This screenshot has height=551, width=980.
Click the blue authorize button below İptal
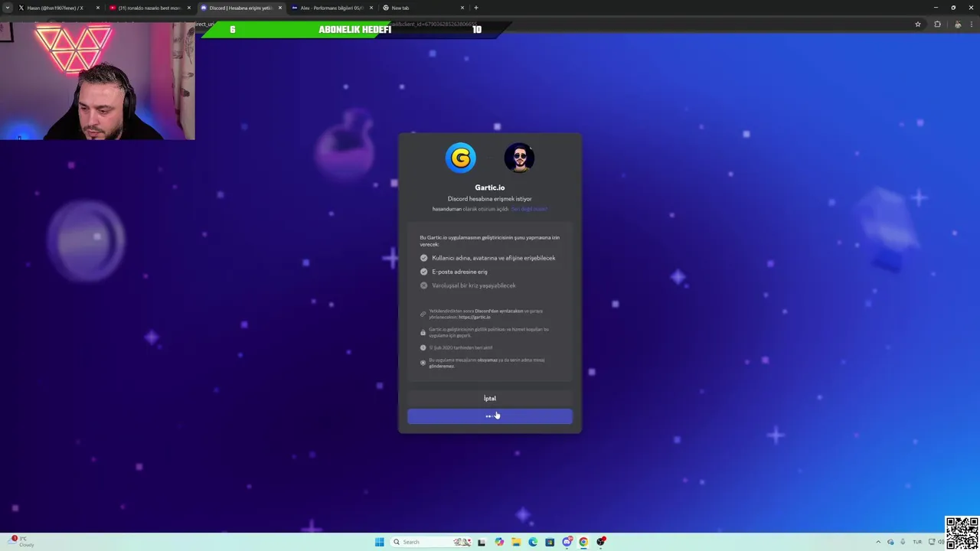coord(490,416)
